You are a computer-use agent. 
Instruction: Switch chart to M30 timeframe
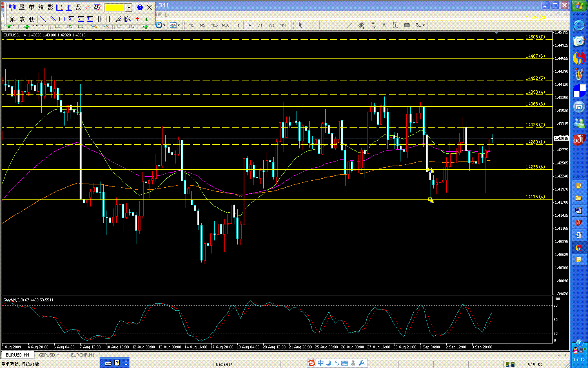point(225,25)
